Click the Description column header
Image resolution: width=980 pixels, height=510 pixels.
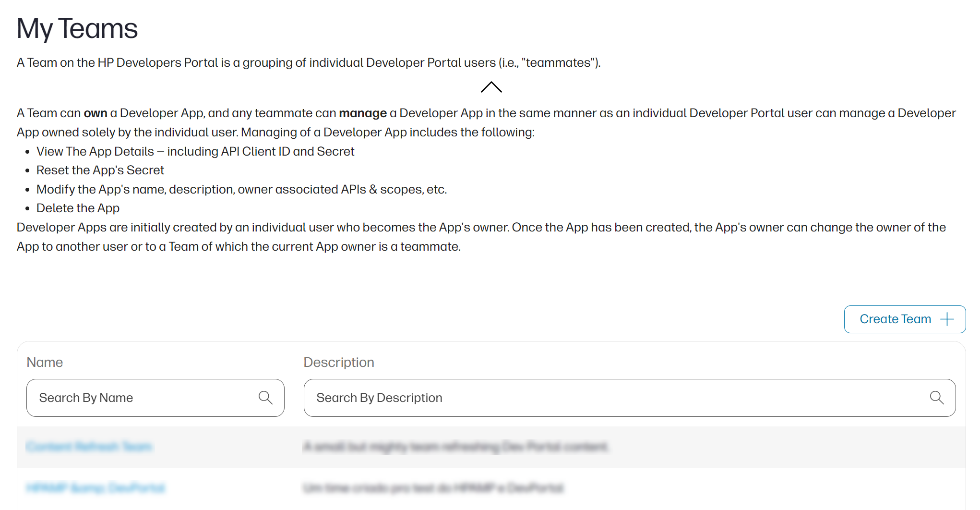[x=339, y=362]
